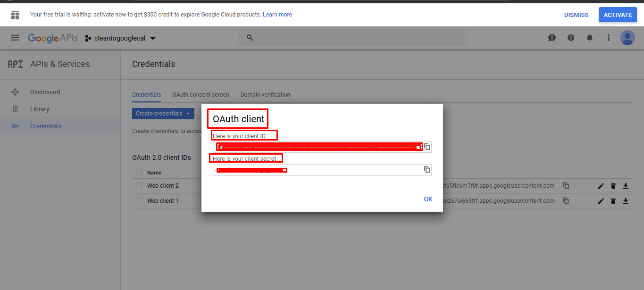Click the Name column header

point(154,173)
